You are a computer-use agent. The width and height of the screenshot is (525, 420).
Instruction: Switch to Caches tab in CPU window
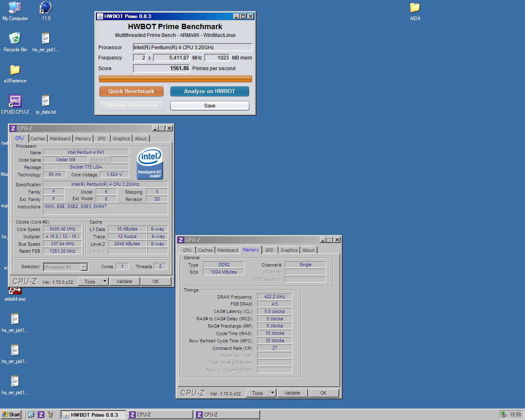[38, 139]
